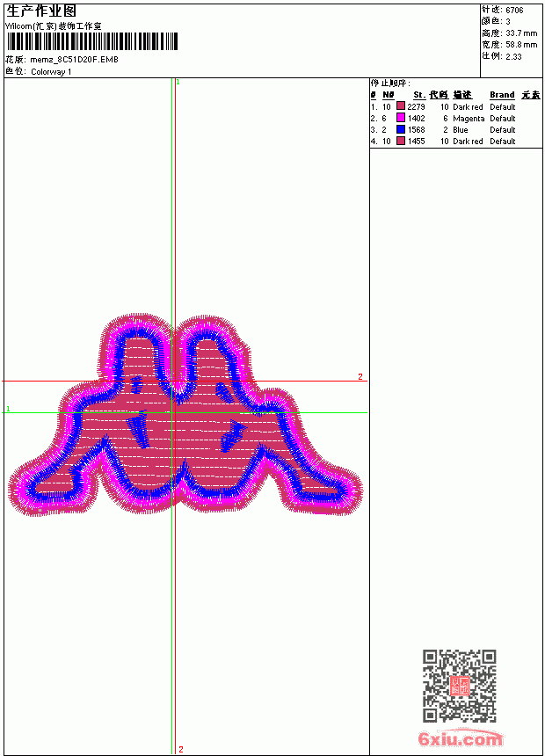Click the barcode under the studio name
545x756 pixels.
pos(91,41)
